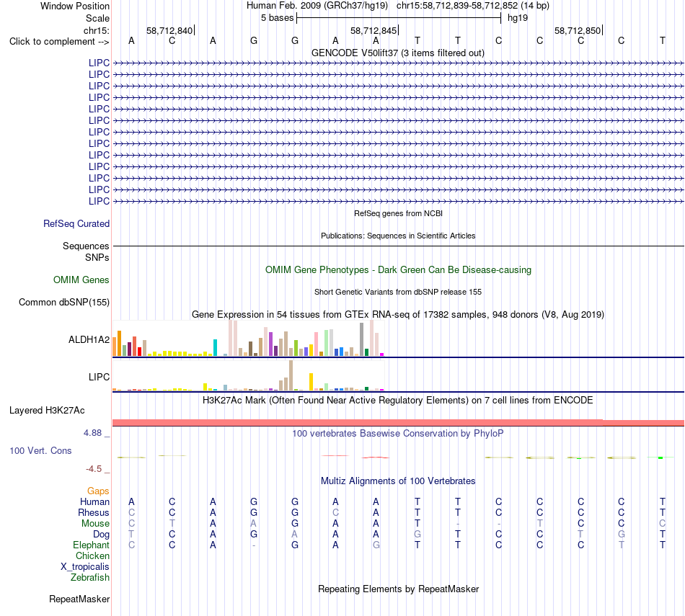Click the Window Position track label
The image size is (685, 616).
coord(75,6)
